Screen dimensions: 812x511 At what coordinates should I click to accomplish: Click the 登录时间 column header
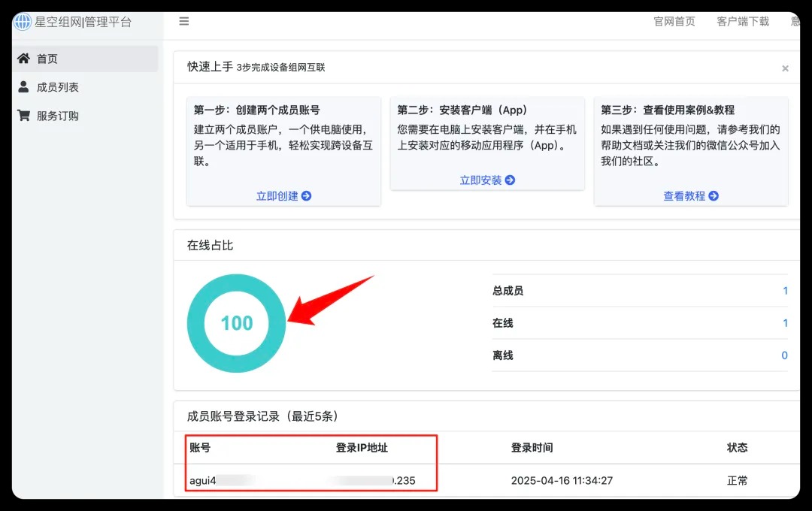click(532, 448)
